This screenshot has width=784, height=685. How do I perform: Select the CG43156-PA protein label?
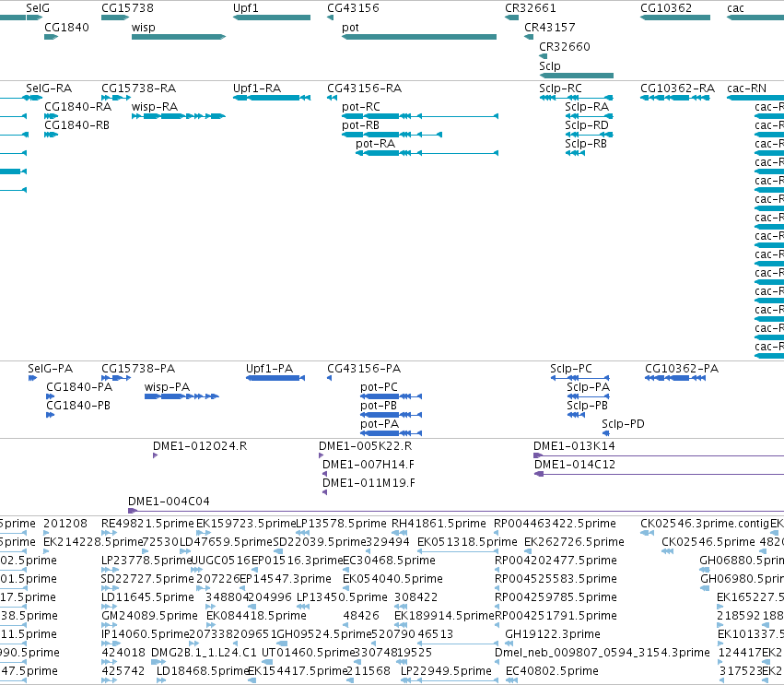coord(364,368)
